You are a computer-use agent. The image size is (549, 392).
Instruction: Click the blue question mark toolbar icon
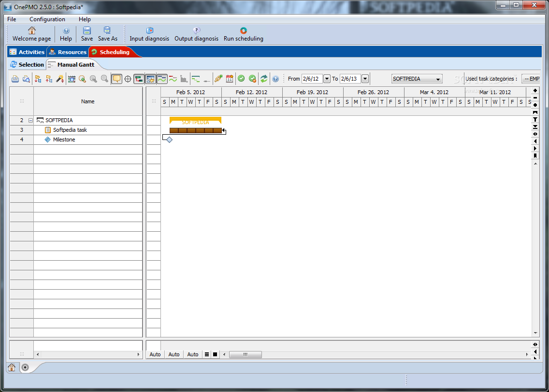tap(275, 79)
